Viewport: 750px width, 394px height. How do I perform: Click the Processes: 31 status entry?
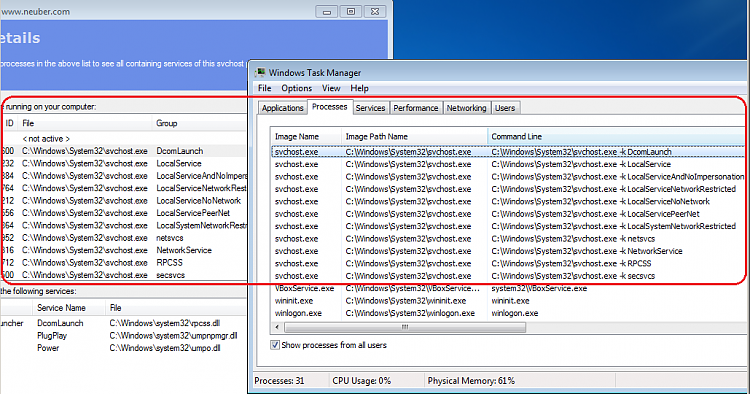(x=279, y=381)
